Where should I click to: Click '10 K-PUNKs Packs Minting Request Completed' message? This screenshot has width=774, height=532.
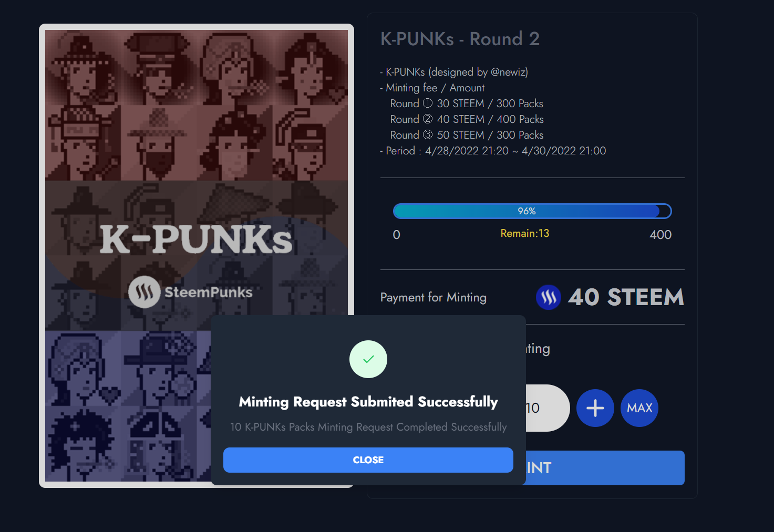[368, 427]
